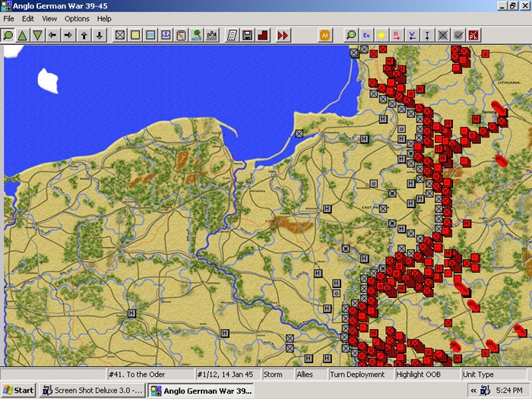The width and height of the screenshot is (532, 399).
Task: Click the magnifier zoom toolbar icon
Action: pyautogui.click(x=8, y=35)
